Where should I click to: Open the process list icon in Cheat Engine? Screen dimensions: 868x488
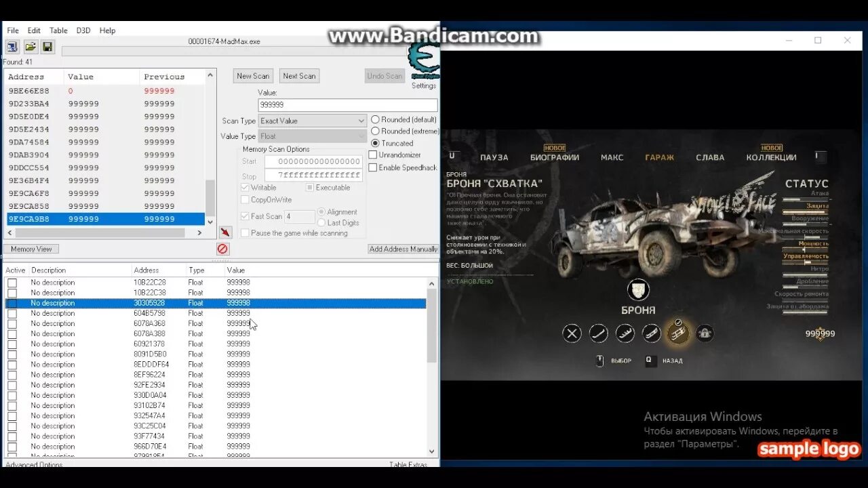coord(12,47)
